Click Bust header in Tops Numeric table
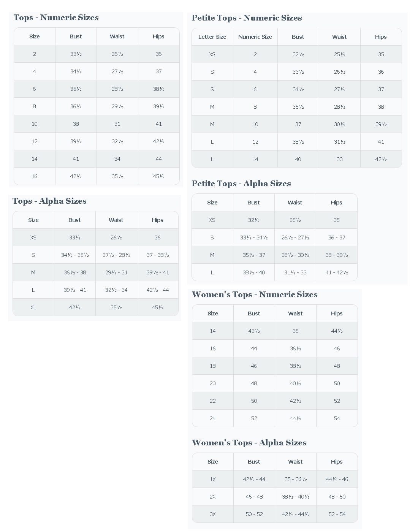This screenshot has width=418, height=532. 76,36
